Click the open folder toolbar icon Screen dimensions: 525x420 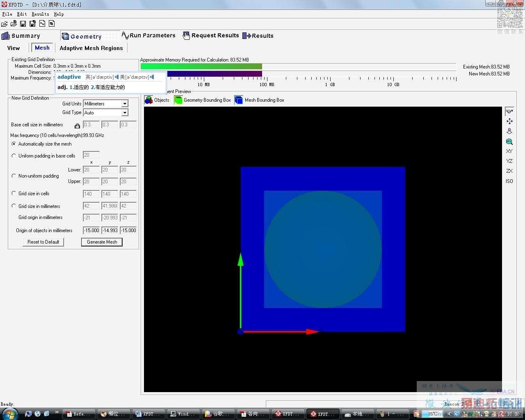[5, 24]
